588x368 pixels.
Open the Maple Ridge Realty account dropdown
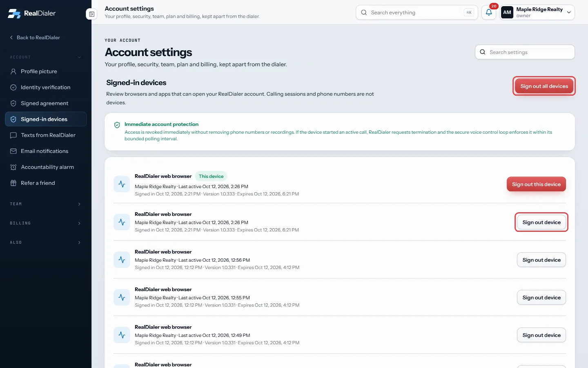[x=537, y=12]
